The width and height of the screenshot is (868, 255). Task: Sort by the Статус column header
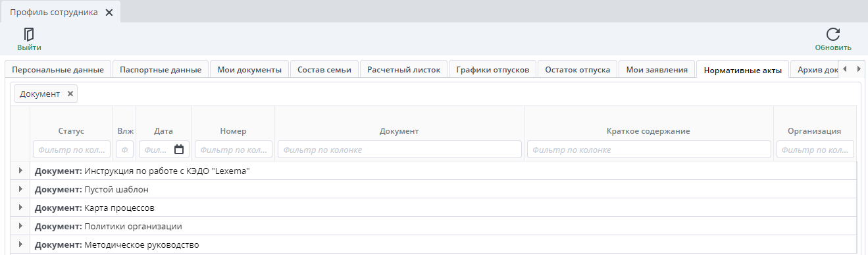tap(71, 131)
